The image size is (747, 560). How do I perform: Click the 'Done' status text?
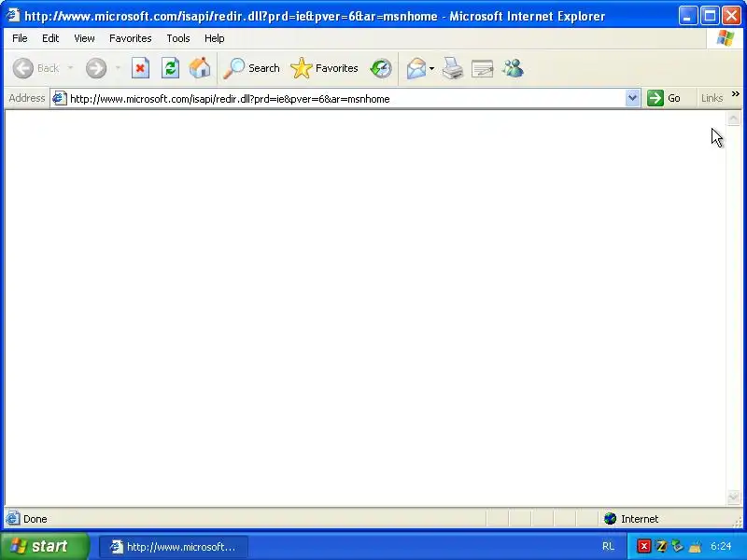click(35, 519)
